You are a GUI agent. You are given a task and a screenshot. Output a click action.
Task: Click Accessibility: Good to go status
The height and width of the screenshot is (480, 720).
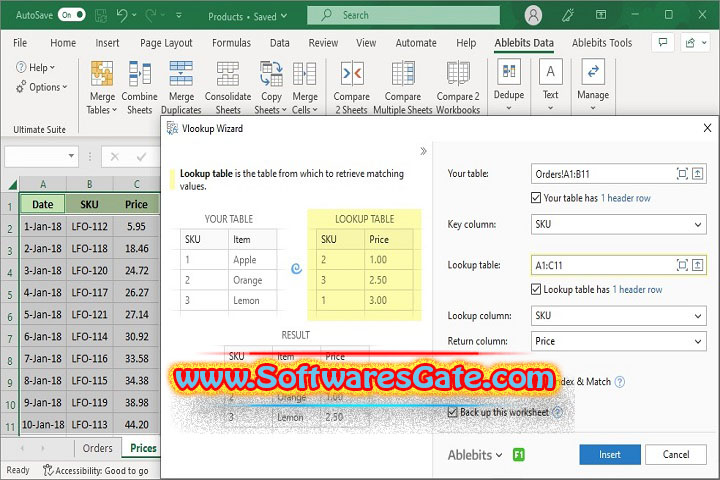[x=96, y=470]
